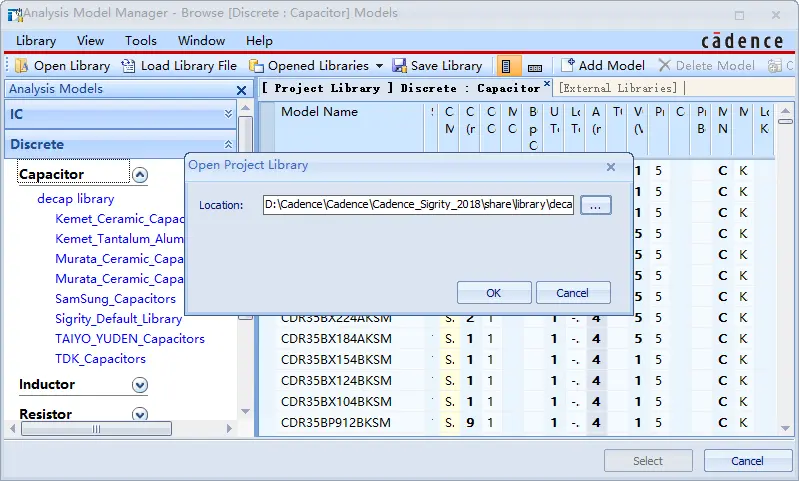Open the Tools menu
Screen dimensions: 799x481
click(141, 41)
